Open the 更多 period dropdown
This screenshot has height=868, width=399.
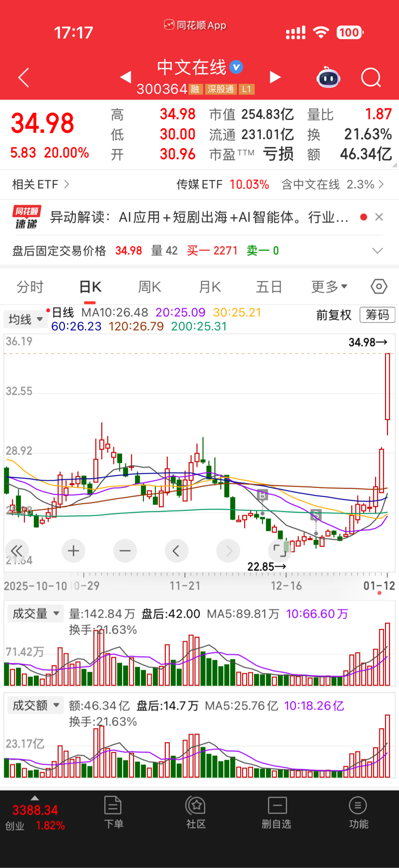click(329, 286)
